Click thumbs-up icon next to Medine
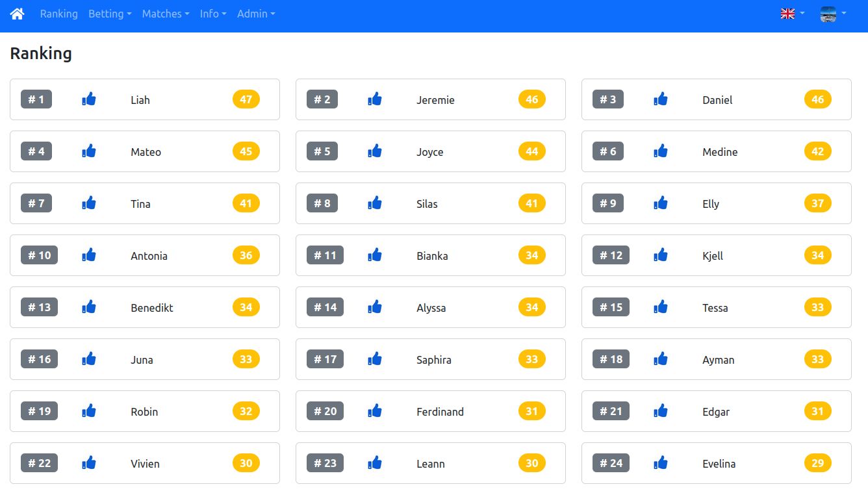The width and height of the screenshot is (868, 493). [x=661, y=151]
